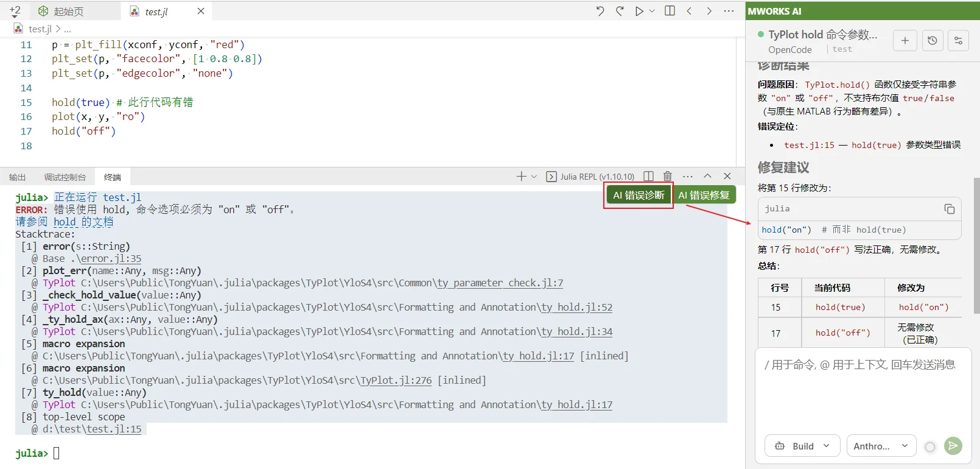Select the 终端 panel tab
This screenshot has width=980, height=469.
113,177
